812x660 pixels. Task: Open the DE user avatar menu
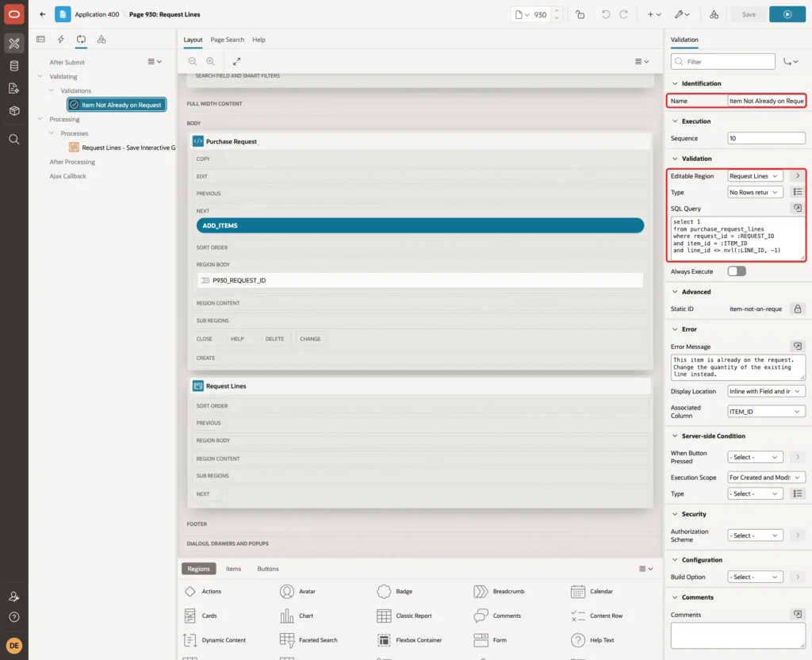14,646
